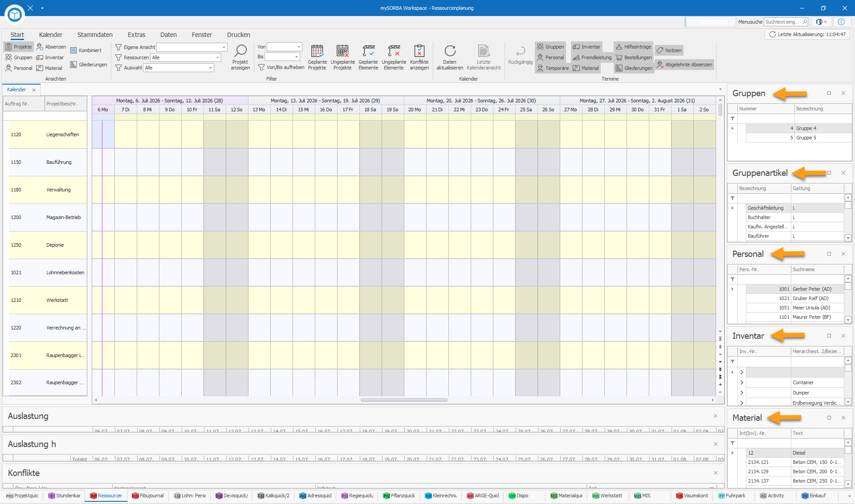Toggle Gruppen in Termine section

(550, 47)
